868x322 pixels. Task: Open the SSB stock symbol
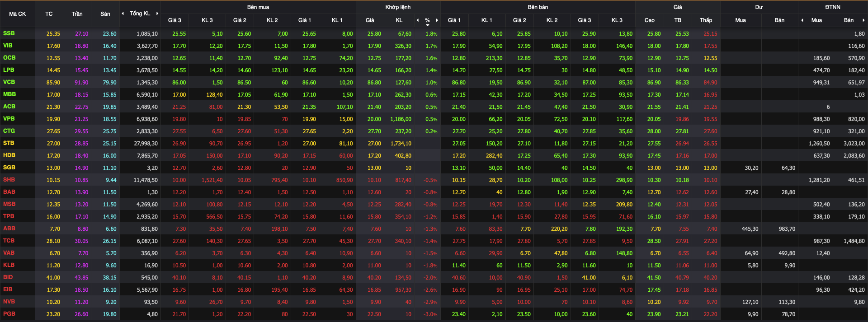coord(9,33)
